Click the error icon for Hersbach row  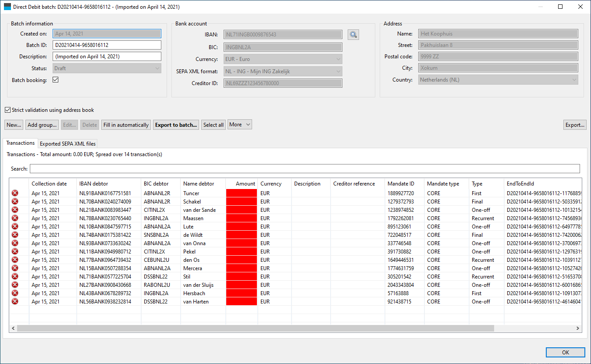click(15, 293)
